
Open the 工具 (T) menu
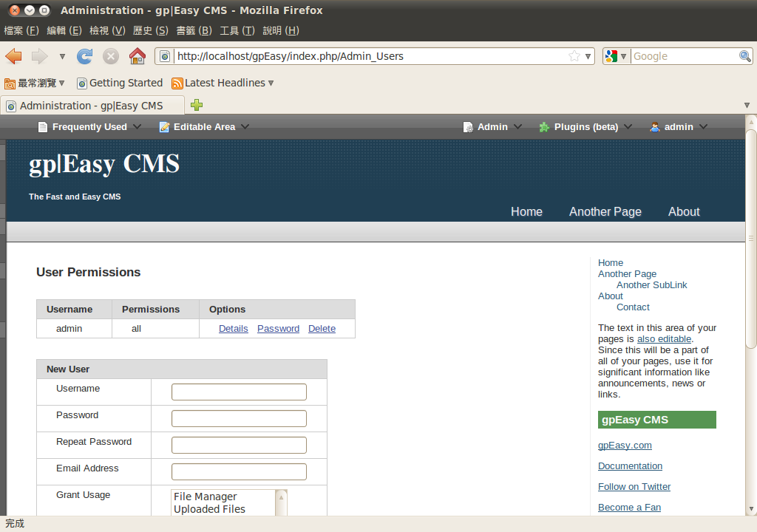pos(237,30)
